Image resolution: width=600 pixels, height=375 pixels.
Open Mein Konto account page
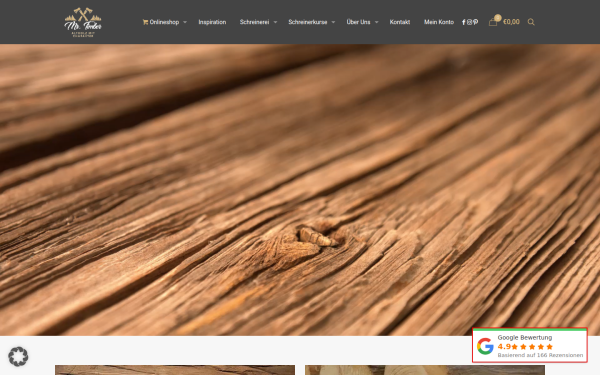tap(439, 22)
